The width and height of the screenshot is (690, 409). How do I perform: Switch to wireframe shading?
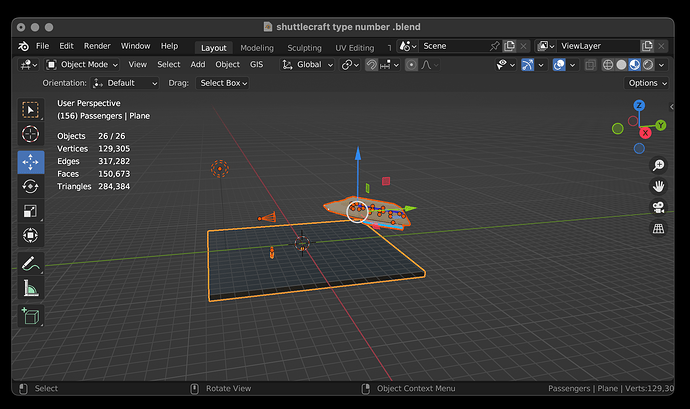(x=608, y=65)
